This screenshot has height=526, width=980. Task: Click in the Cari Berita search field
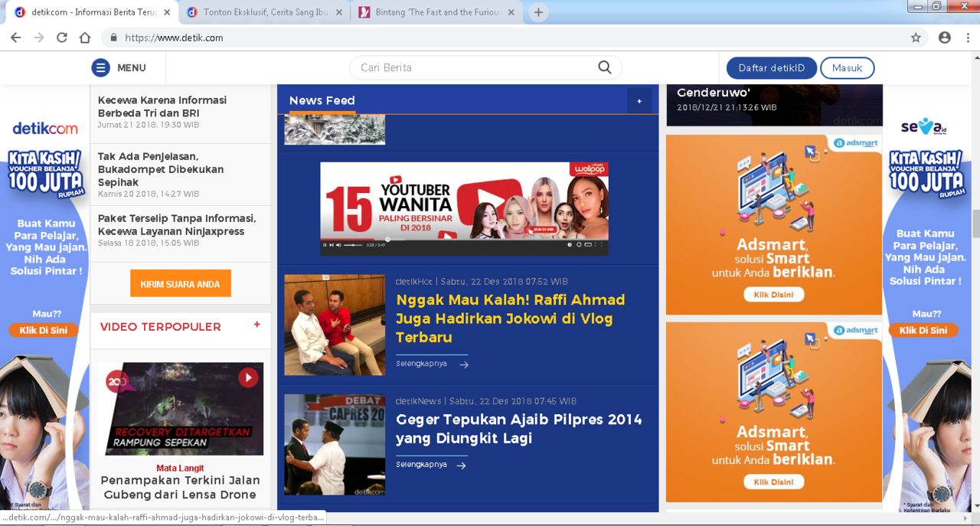pos(475,67)
